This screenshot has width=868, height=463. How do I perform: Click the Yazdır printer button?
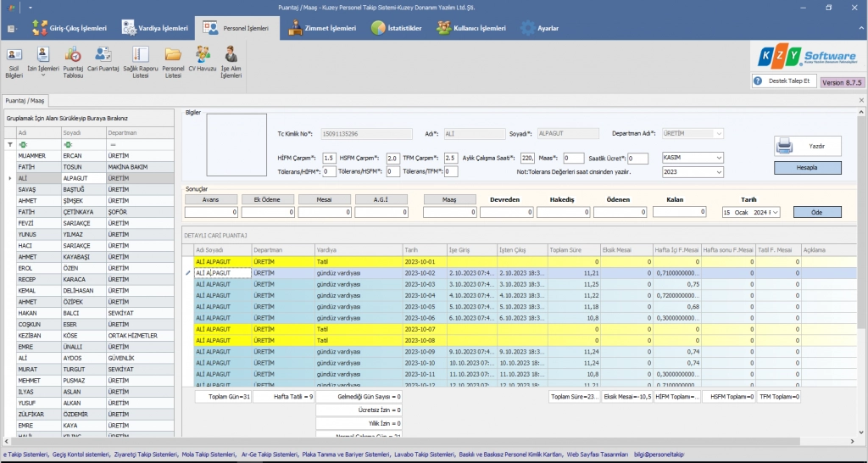coord(807,146)
